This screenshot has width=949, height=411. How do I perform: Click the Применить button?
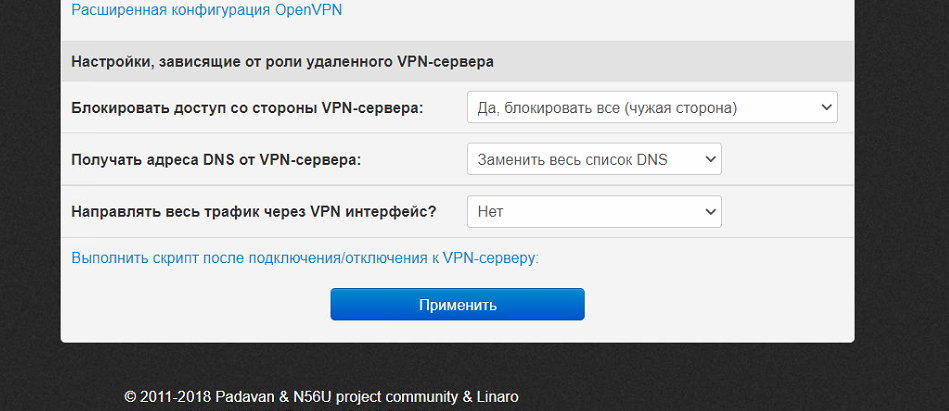tap(458, 304)
